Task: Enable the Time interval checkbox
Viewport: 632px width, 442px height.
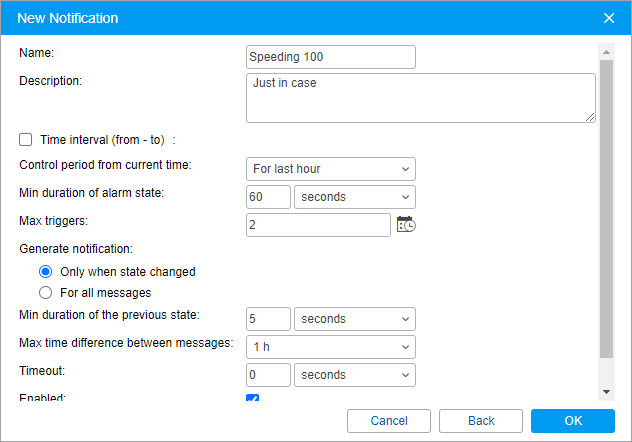Action: [x=26, y=141]
